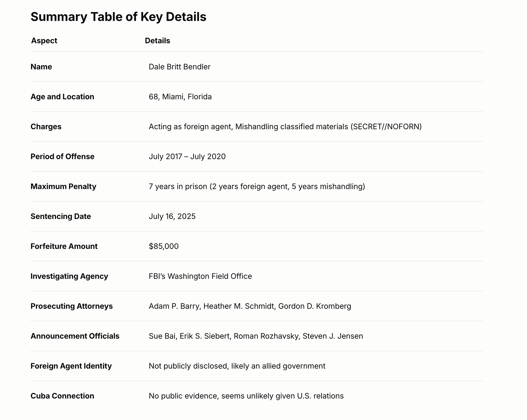The width and height of the screenshot is (527, 420).
Task: Click the Age and Location row label
Action: (x=62, y=97)
